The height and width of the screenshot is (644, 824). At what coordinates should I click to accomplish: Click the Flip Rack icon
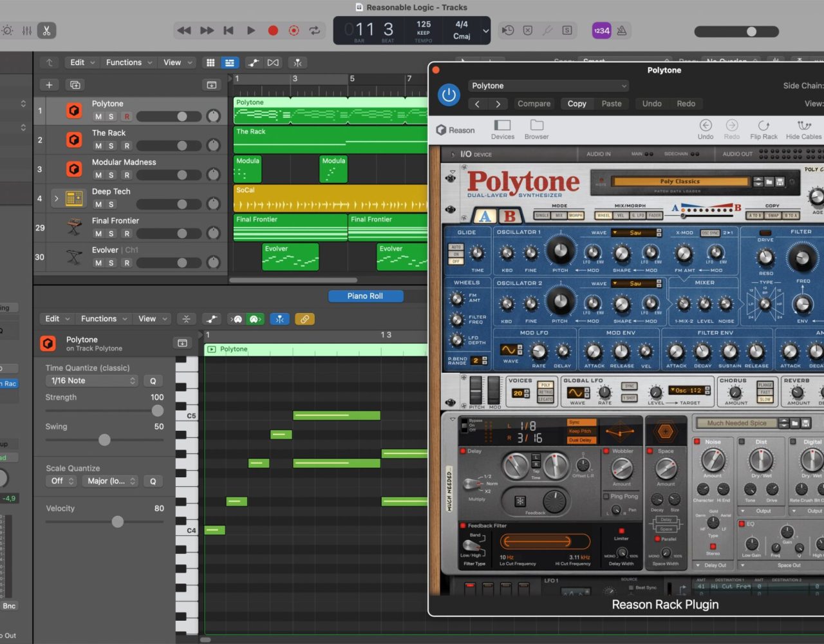[763, 129]
